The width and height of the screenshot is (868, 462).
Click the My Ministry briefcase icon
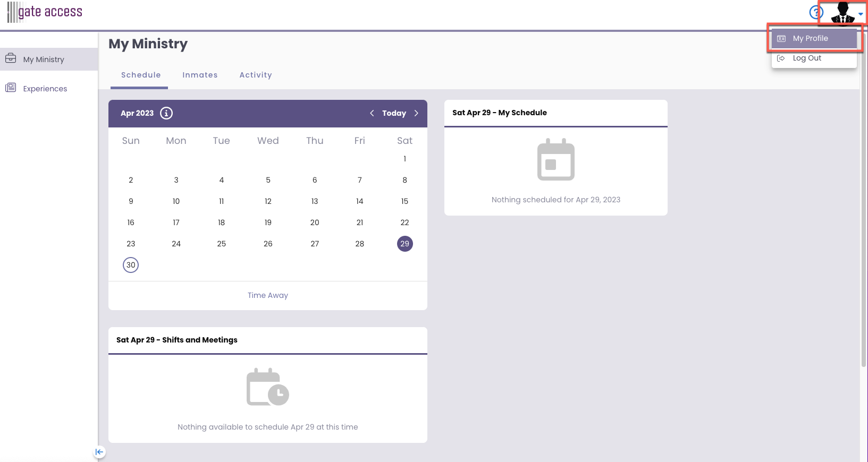11,58
